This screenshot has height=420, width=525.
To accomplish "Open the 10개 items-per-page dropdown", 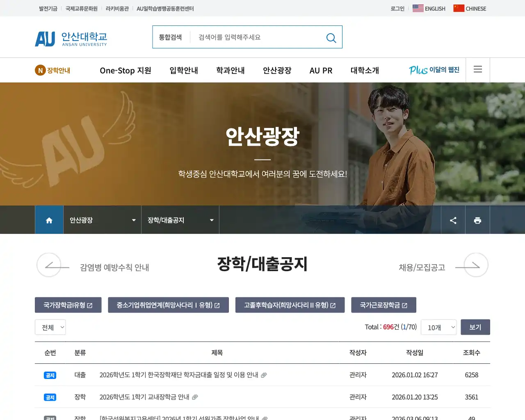I will point(438,327).
